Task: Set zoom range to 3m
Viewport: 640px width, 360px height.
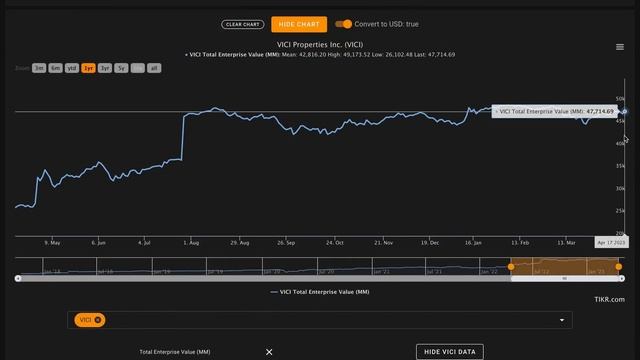Action: click(x=39, y=68)
